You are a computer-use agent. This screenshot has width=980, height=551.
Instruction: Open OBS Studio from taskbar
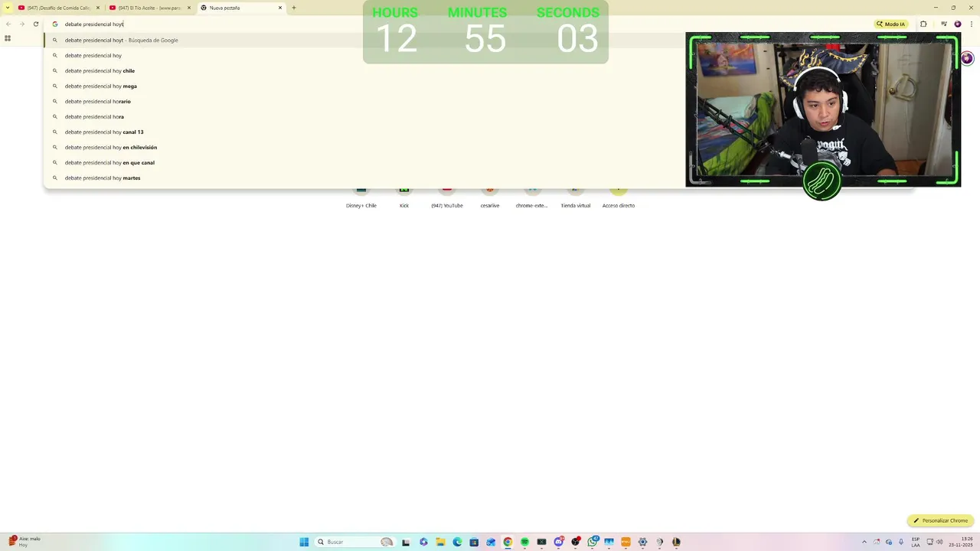(x=575, y=542)
